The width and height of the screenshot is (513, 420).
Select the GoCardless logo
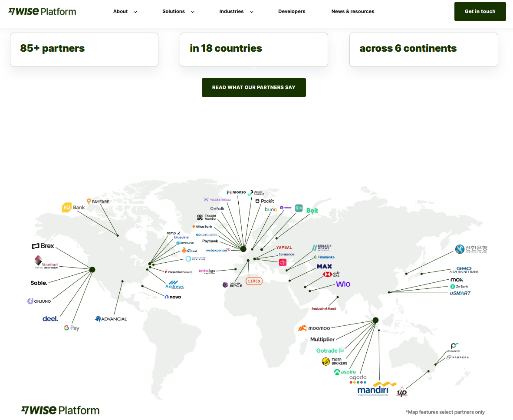click(207, 235)
